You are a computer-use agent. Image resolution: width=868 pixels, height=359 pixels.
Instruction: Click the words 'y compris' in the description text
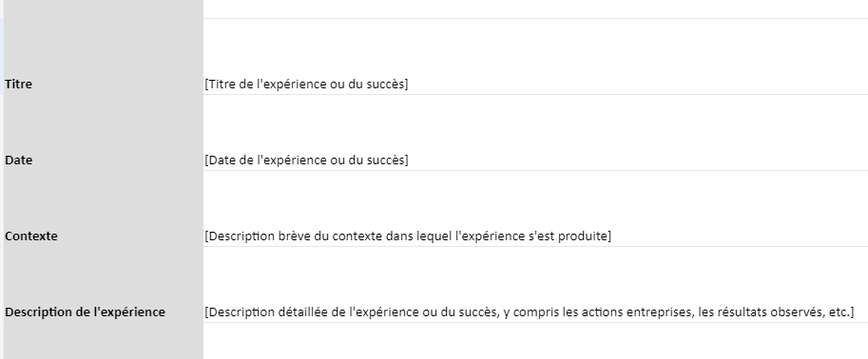tap(530, 312)
